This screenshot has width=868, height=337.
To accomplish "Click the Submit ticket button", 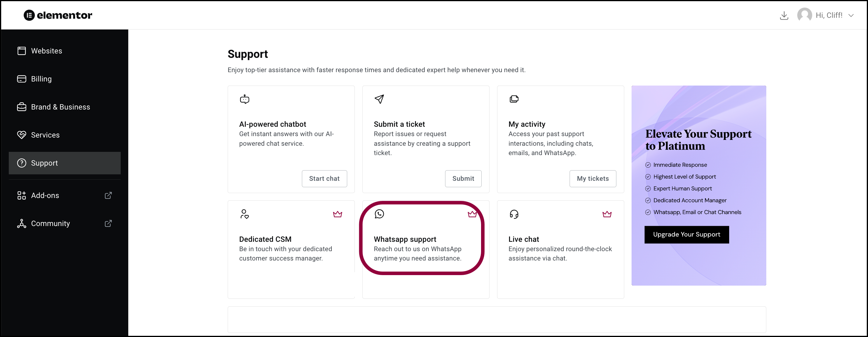I will (463, 178).
